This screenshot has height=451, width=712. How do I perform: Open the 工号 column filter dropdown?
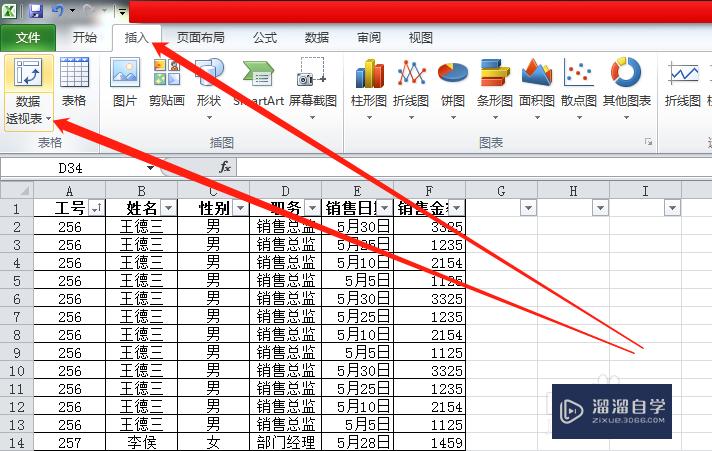point(96,208)
